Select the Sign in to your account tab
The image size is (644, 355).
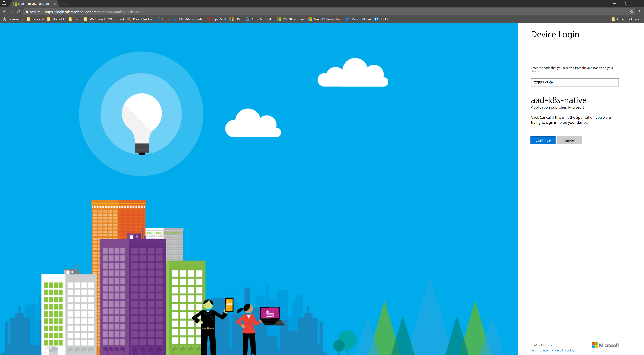click(33, 4)
